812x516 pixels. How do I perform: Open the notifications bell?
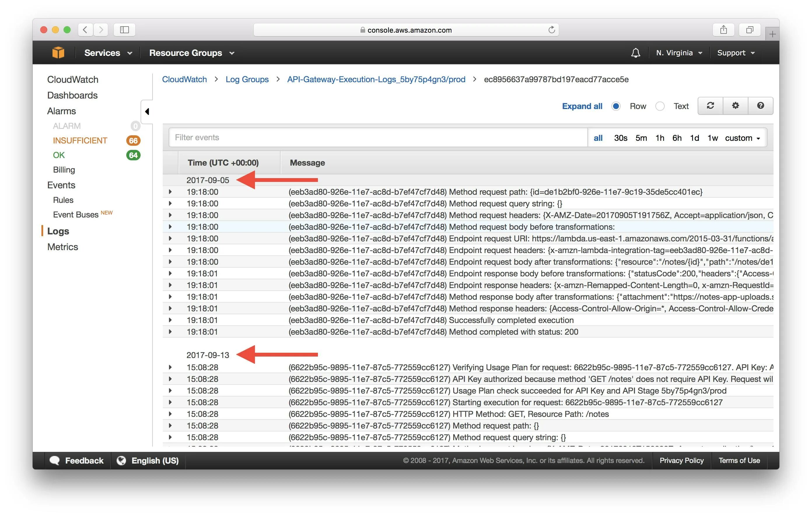[635, 53]
